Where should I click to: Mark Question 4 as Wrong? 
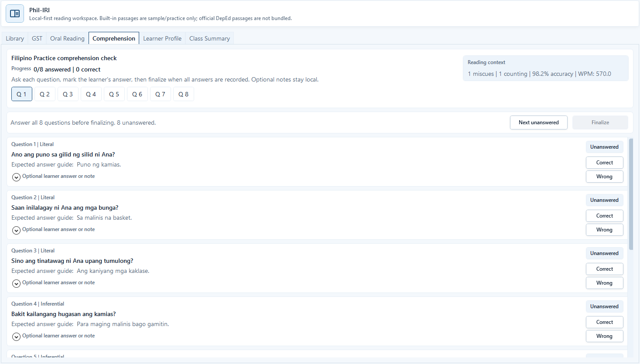(x=605, y=336)
